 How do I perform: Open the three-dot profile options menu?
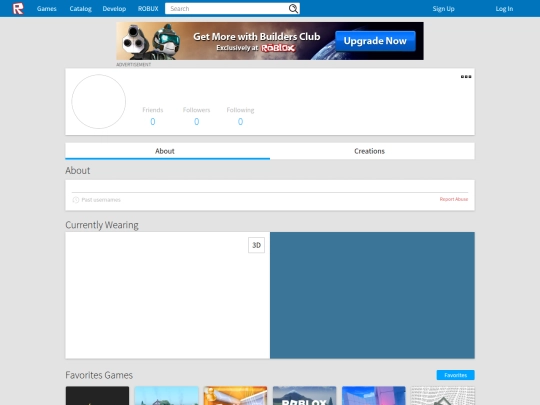coord(466,76)
